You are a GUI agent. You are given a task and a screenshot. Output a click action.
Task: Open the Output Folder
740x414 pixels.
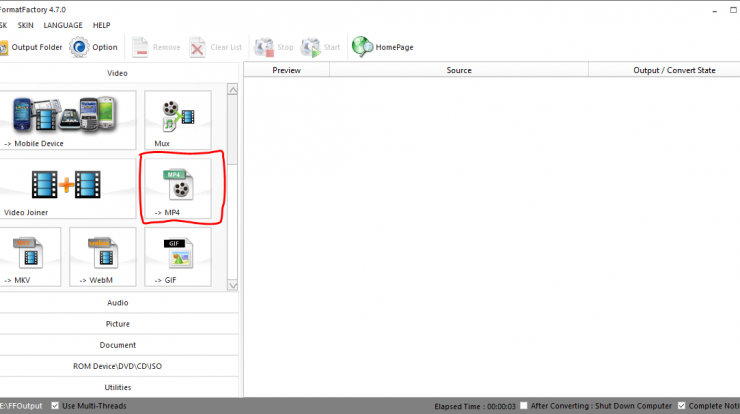(31, 47)
